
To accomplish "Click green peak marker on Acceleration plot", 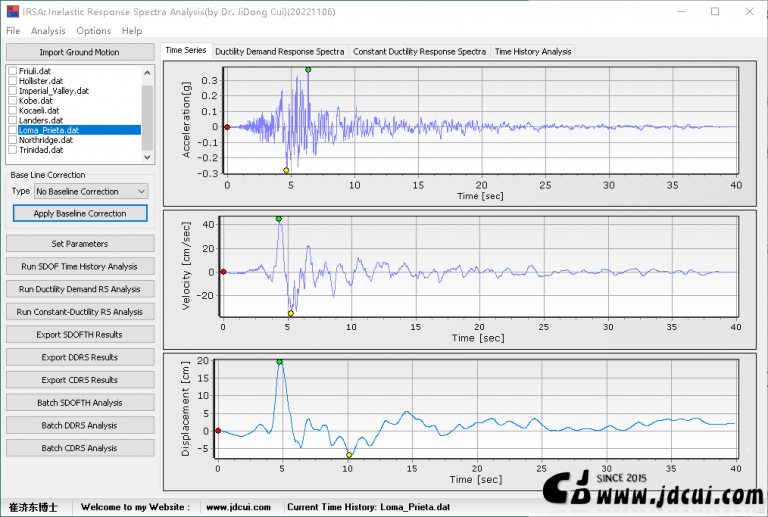I will (308, 69).
